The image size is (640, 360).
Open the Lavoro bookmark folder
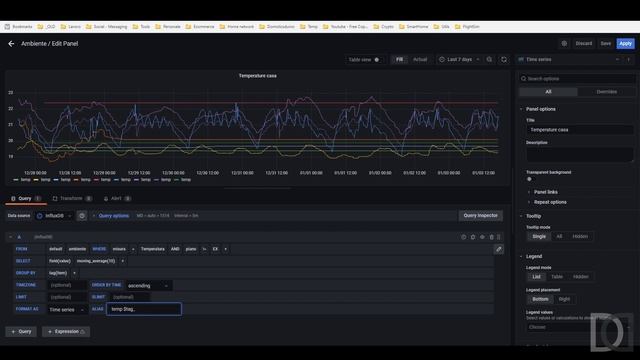(x=71, y=27)
